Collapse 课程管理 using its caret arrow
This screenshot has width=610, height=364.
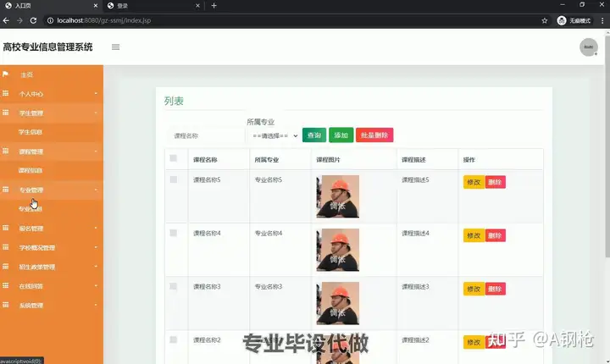tap(96, 151)
